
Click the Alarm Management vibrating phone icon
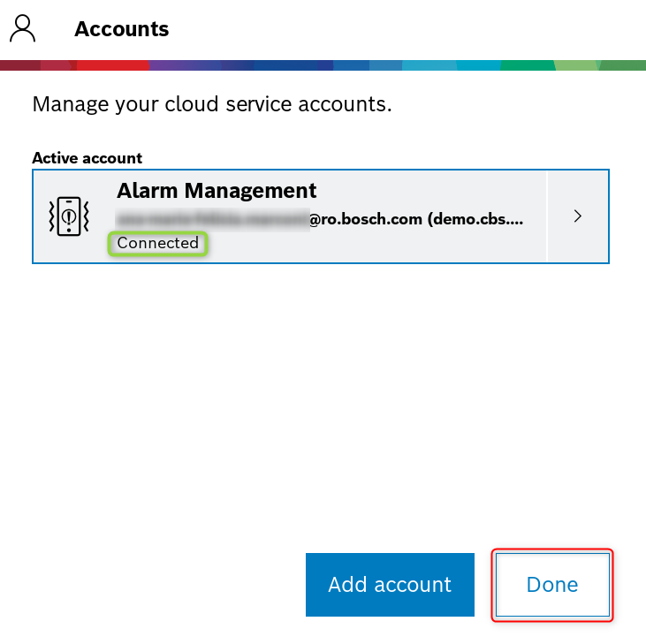tap(67, 216)
